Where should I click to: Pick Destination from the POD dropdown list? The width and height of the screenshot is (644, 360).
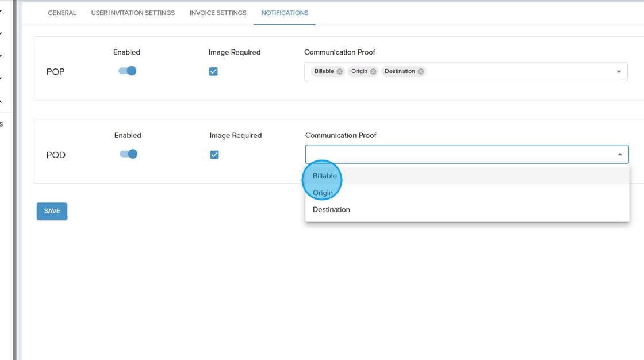click(x=331, y=210)
